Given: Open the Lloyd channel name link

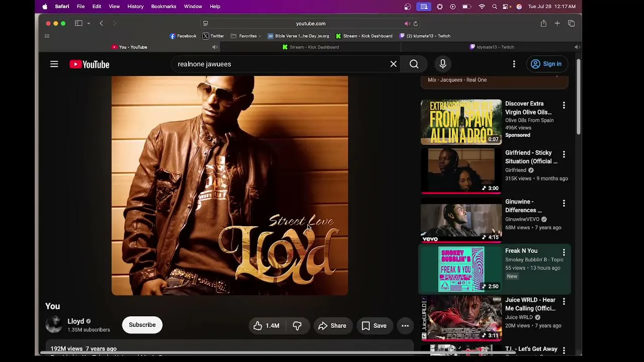Looking at the screenshot, I should click(76, 321).
